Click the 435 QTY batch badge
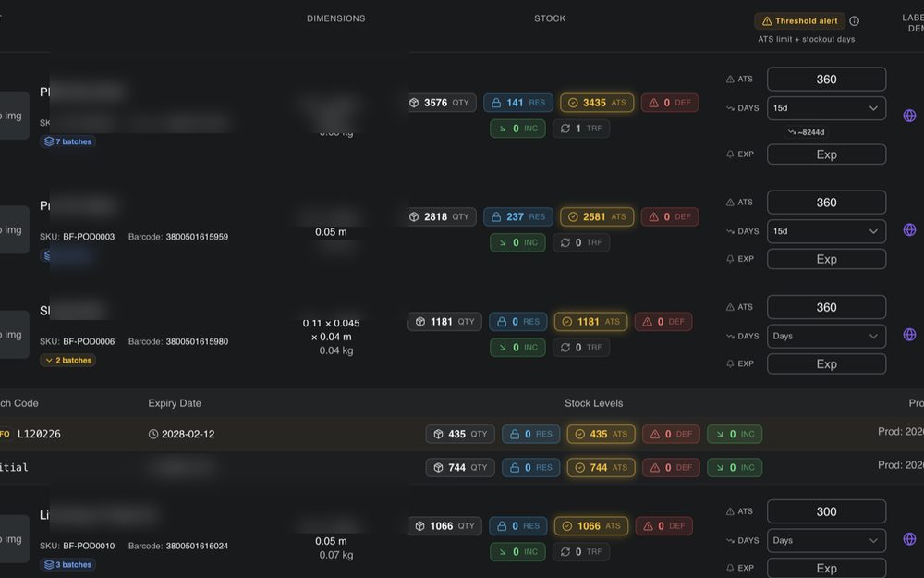The image size is (924, 578). pyautogui.click(x=460, y=434)
